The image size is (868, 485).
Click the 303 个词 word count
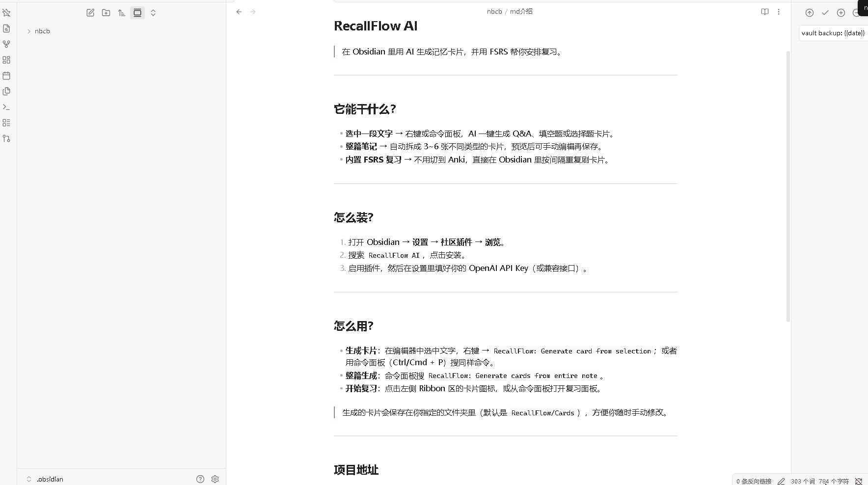coord(803,481)
